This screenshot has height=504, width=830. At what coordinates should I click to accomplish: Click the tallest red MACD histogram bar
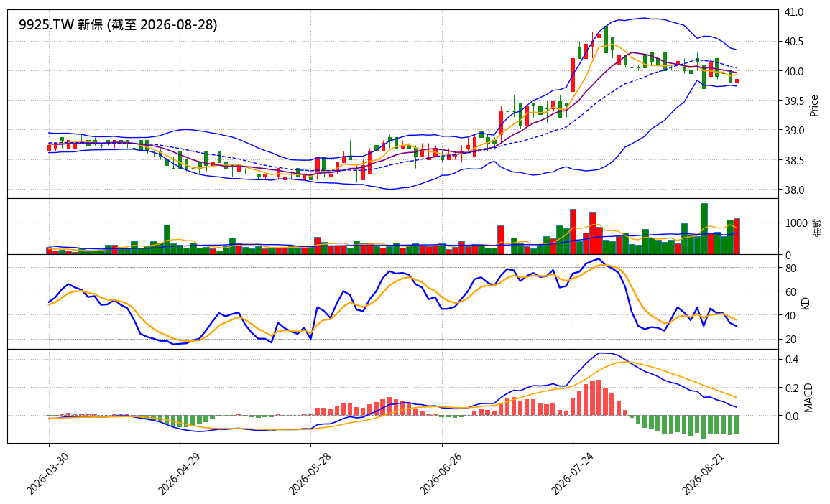(599, 398)
